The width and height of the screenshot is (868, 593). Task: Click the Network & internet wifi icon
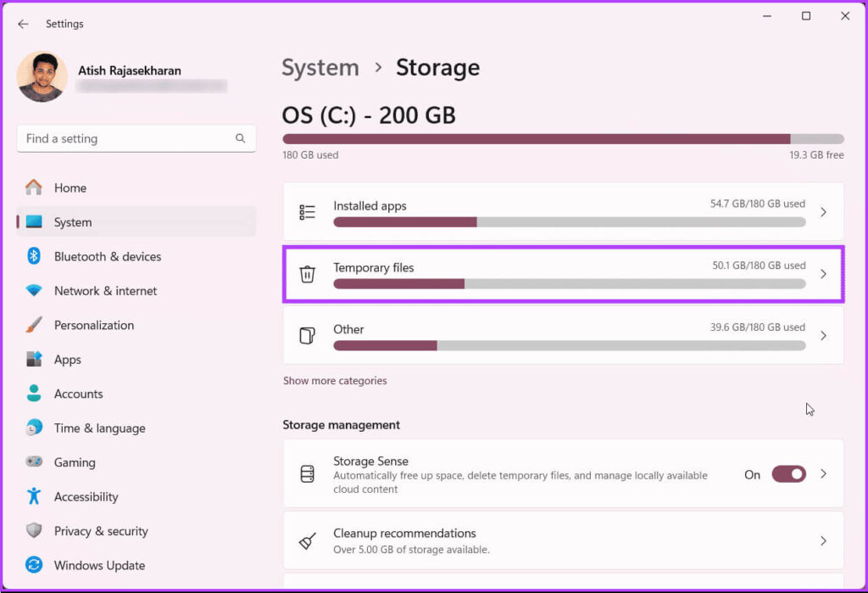click(34, 291)
